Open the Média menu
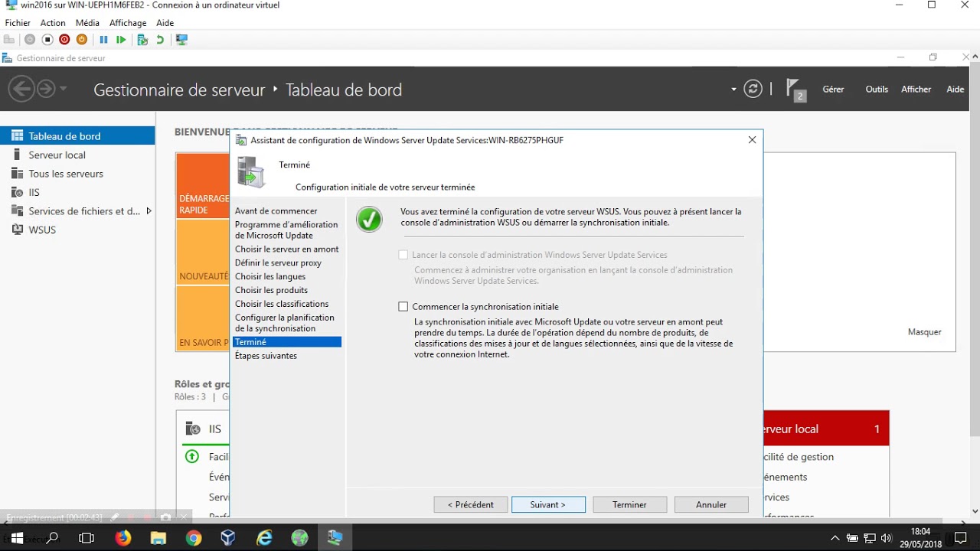This screenshot has width=980, height=551. click(87, 23)
